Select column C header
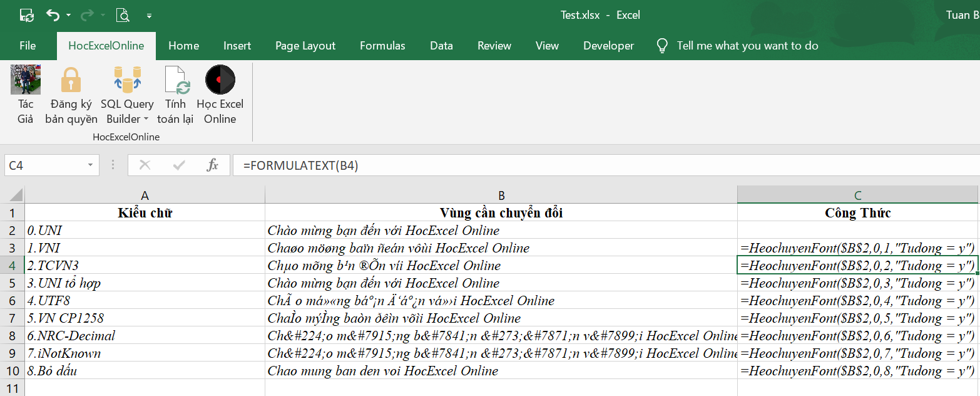 [x=857, y=195]
